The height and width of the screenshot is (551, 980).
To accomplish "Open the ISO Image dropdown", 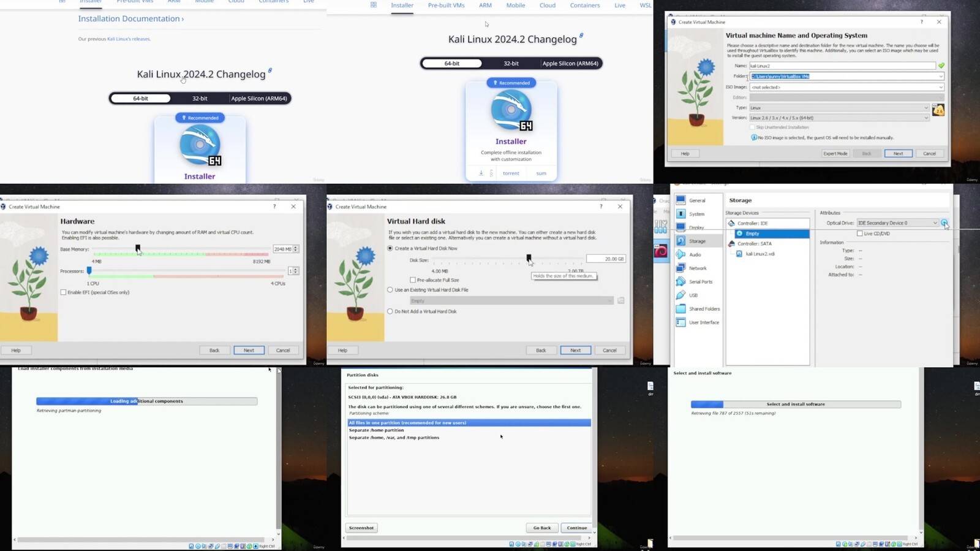I will [941, 87].
